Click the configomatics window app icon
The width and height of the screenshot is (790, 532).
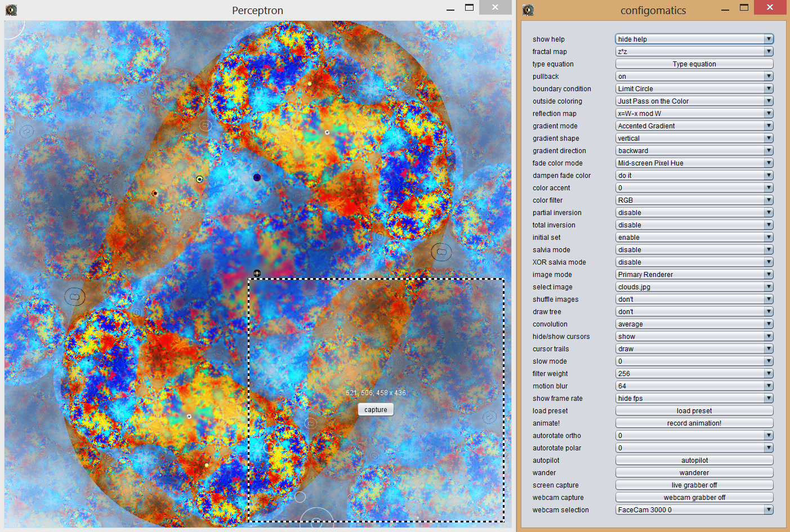pyautogui.click(x=528, y=10)
